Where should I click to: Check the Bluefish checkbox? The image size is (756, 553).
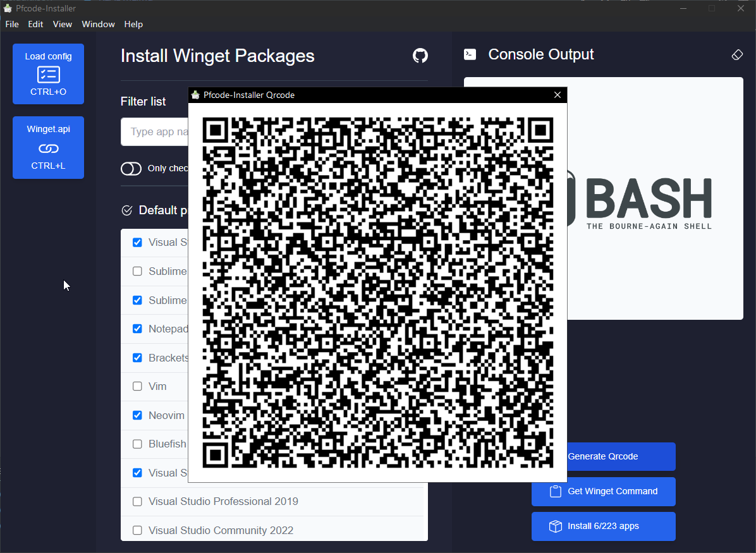point(137,444)
